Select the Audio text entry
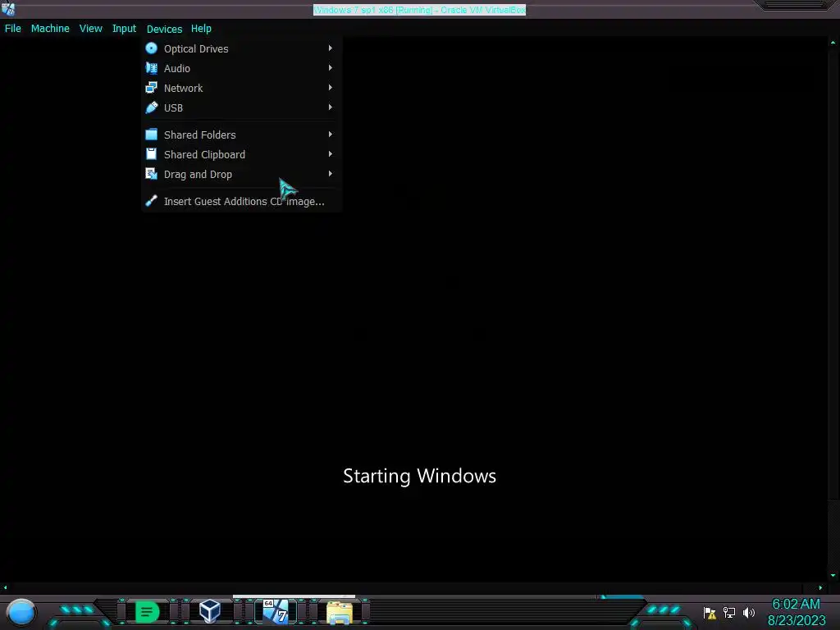 click(x=177, y=69)
